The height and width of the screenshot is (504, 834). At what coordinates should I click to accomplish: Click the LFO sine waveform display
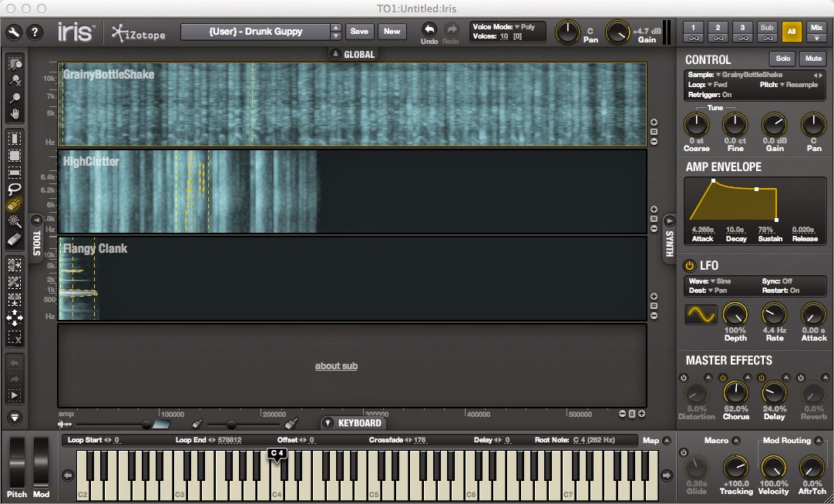pos(701,314)
